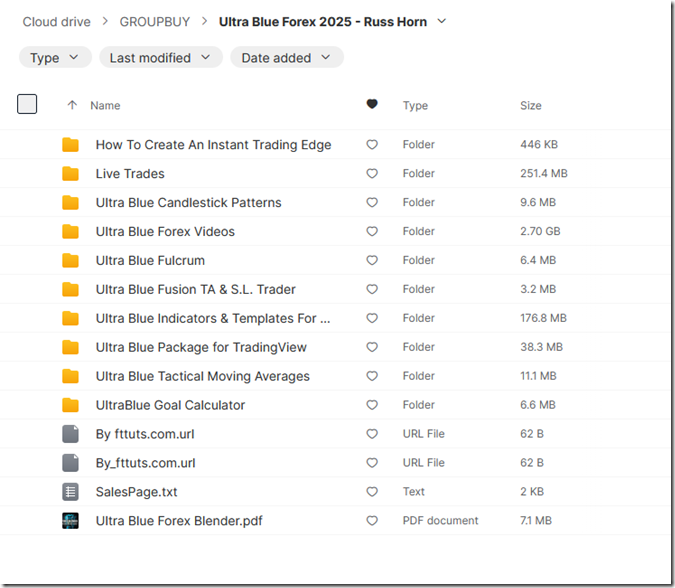This screenshot has width=675, height=588.
Task: Click the Ultra Blue Indicators & Templates folder icon
Action: tap(70, 318)
